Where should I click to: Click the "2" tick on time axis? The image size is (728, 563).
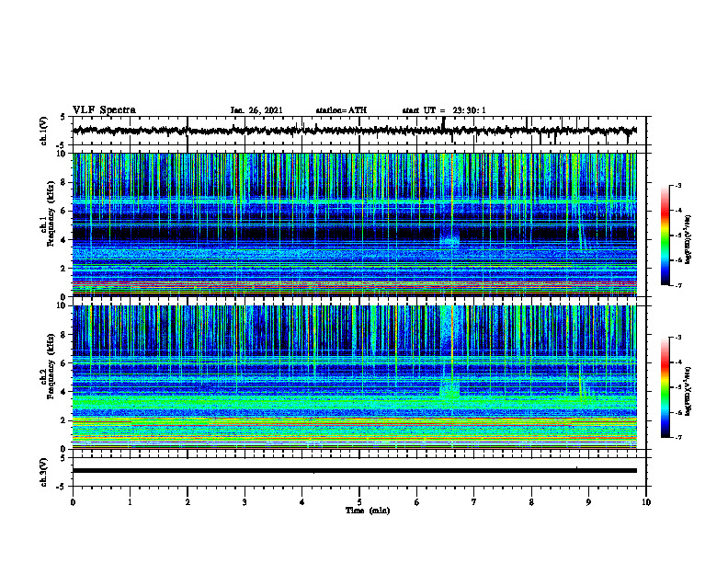coord(188,502)
